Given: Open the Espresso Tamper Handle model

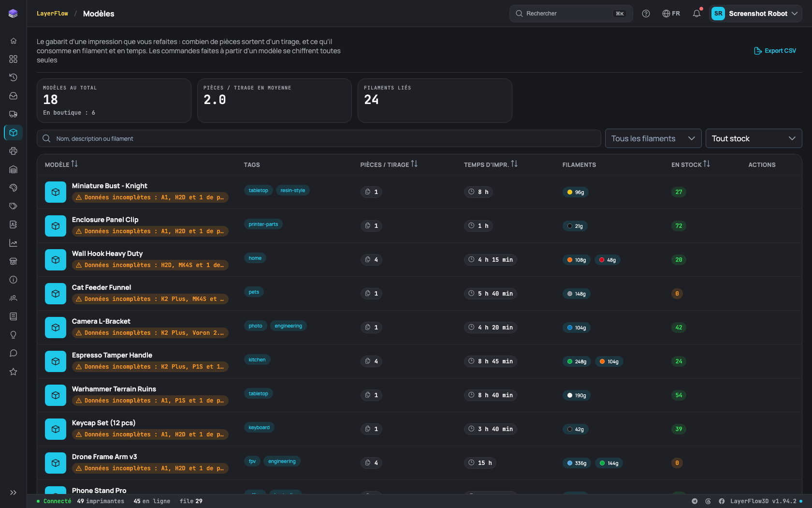Looking at the screenshot, I should [x=112, y=355].
